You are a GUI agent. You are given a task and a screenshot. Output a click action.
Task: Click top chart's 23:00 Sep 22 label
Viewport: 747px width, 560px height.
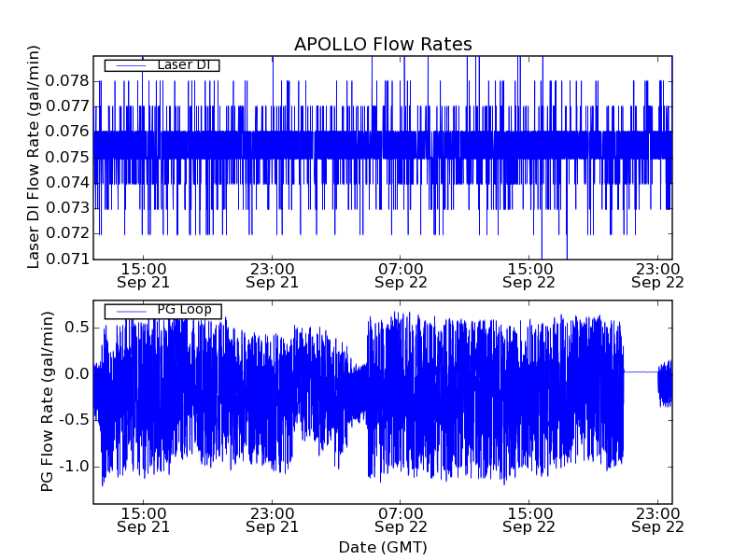point(657,276)
